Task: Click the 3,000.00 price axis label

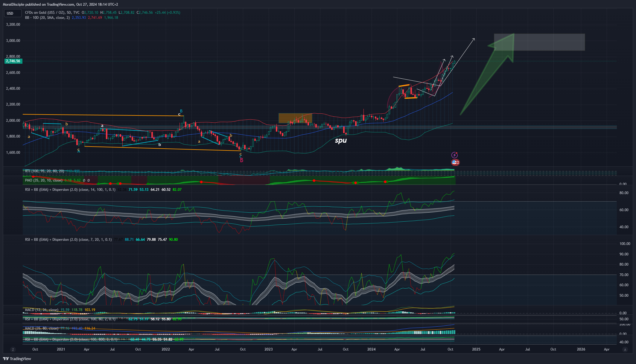Action: [x=13, y=41]
